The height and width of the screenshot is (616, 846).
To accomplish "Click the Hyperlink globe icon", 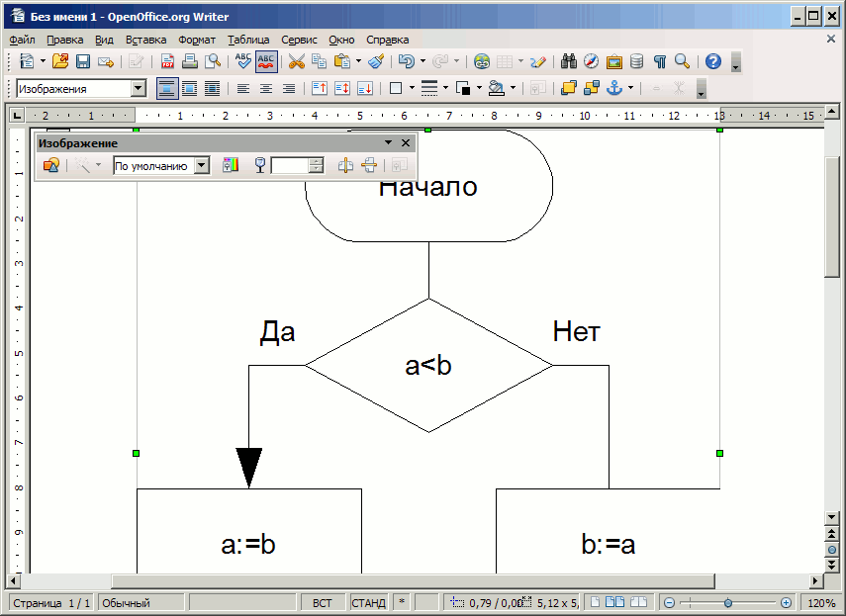I will pos(482,61).
